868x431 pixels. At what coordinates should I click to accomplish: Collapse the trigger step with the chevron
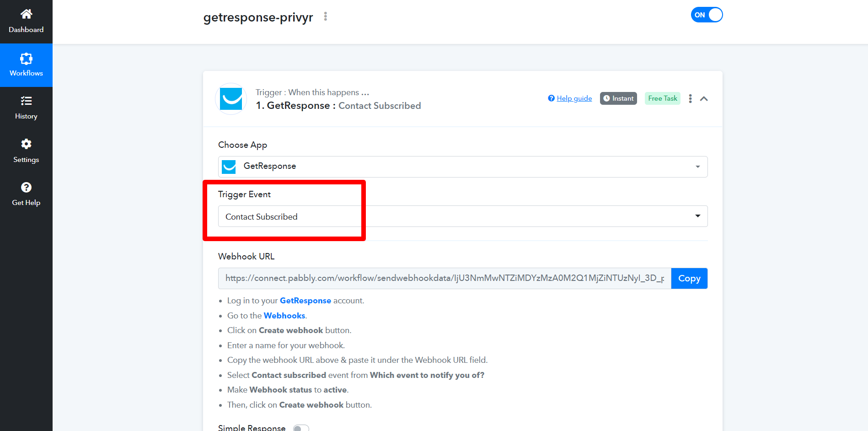tap(704, 98)
